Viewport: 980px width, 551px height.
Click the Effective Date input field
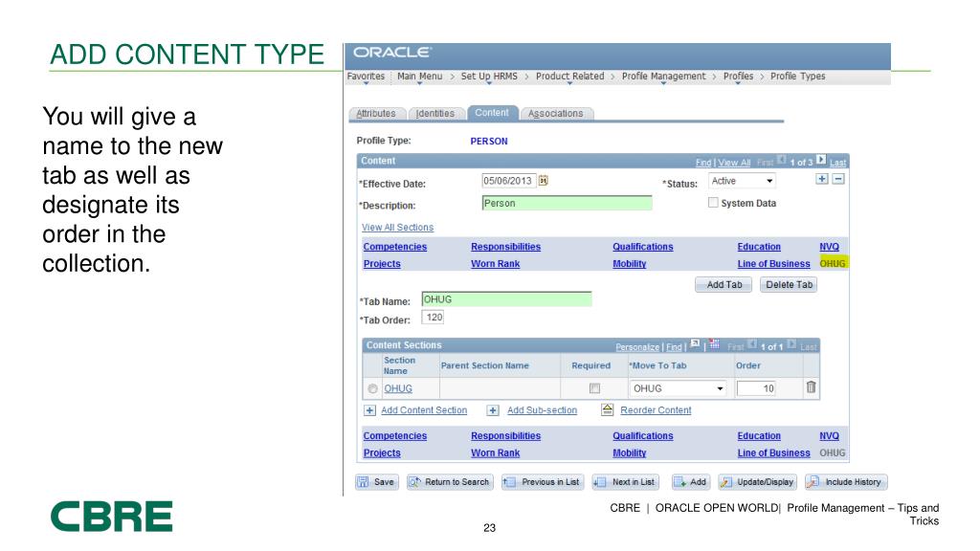(x=509, y=181)
